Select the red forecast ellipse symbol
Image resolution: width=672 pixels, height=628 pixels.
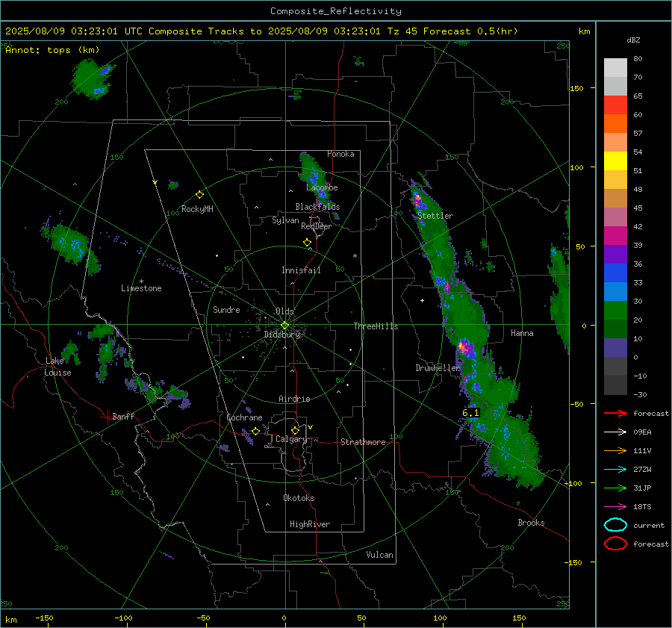coord(615,544)
